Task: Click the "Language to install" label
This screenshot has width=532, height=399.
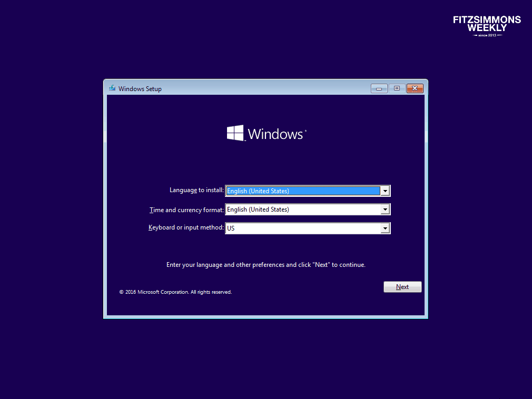Action: (196, 190)
